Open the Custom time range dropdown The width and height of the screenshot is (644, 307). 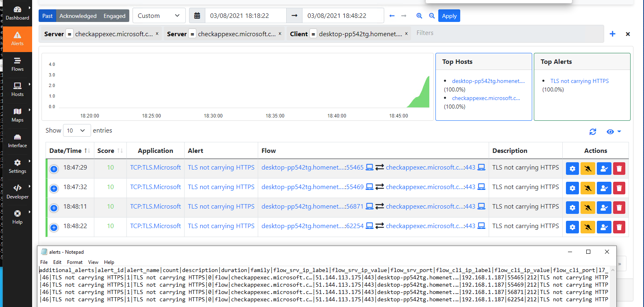pos(159,16)
